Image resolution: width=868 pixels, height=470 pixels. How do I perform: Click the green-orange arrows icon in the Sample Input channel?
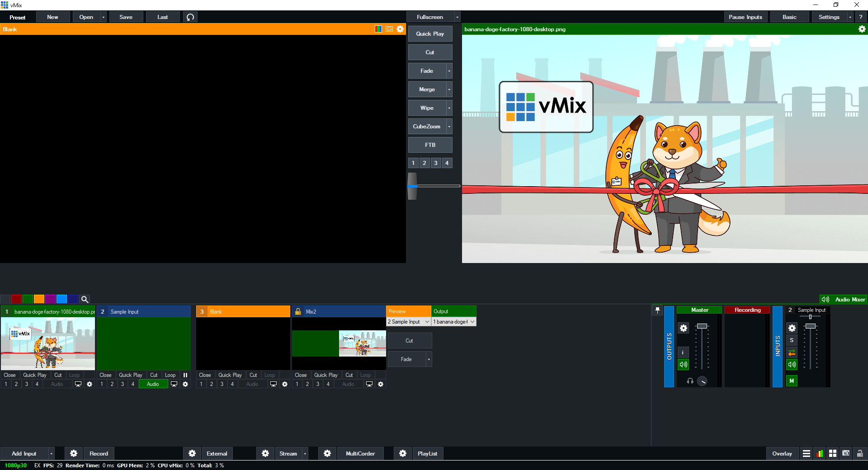tap(792, 352)
